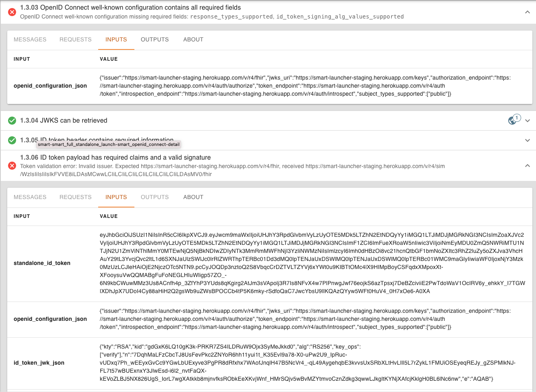Open the OUTPUTS tab under test 1.3.06
536x392 pixels.
(155, 197)
